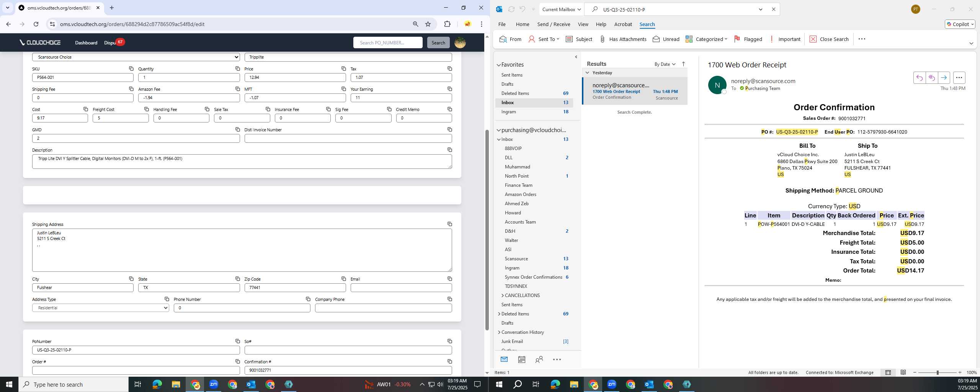Open the Outlook File menu
Screen dimensions: 980x392
coord(501,24)
